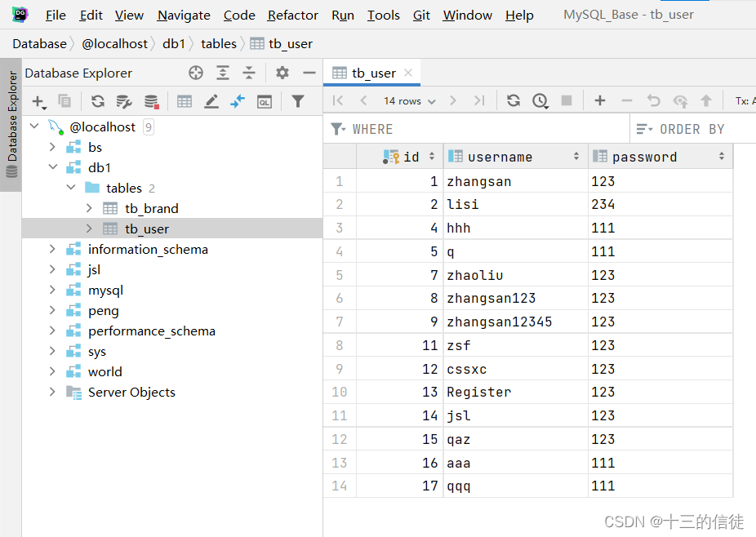Collapse the tables folder under db1

[x=71, y=188]
